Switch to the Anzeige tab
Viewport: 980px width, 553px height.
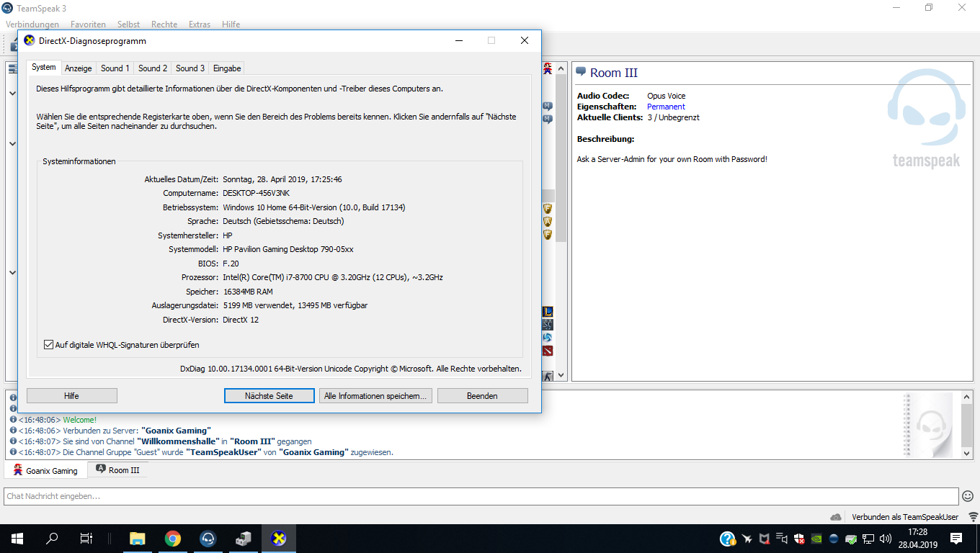click(79, 68)
